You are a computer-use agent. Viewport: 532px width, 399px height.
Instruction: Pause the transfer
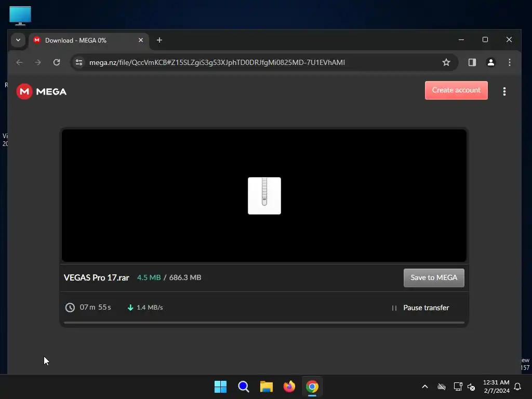coord(420,308)
